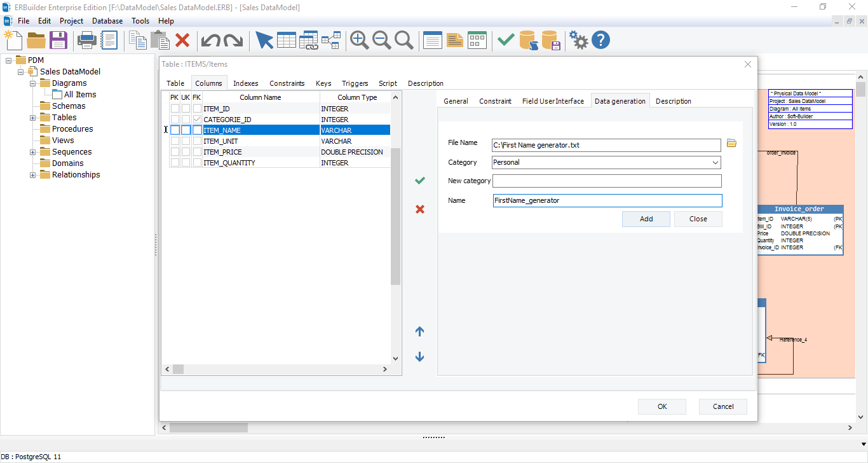Check the PK checkbox for ITEM_ID

pyautogui.click(x=174, y=108)
